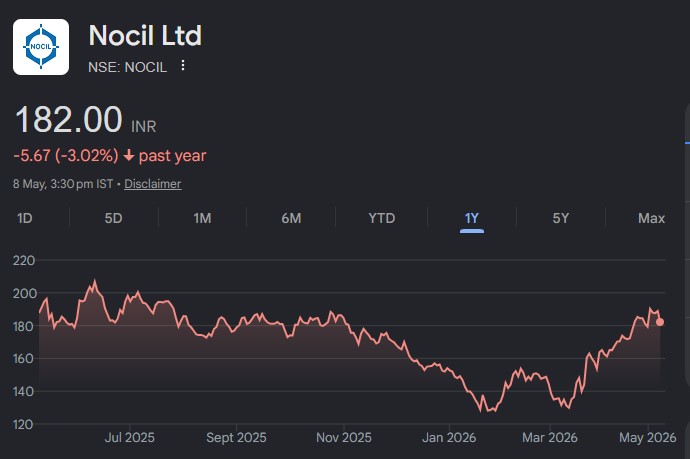690x459 pixels.
Task: Select the 1Y range tab
Action: pyautogui.click(x=472, y=218)
